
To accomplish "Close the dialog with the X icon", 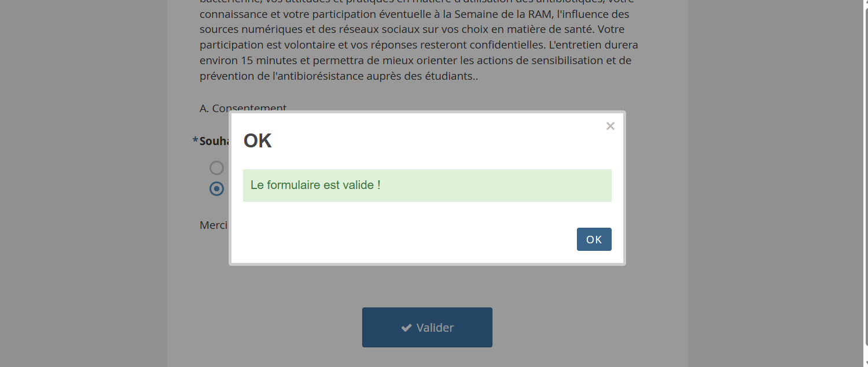I will (x=610, y=126).
